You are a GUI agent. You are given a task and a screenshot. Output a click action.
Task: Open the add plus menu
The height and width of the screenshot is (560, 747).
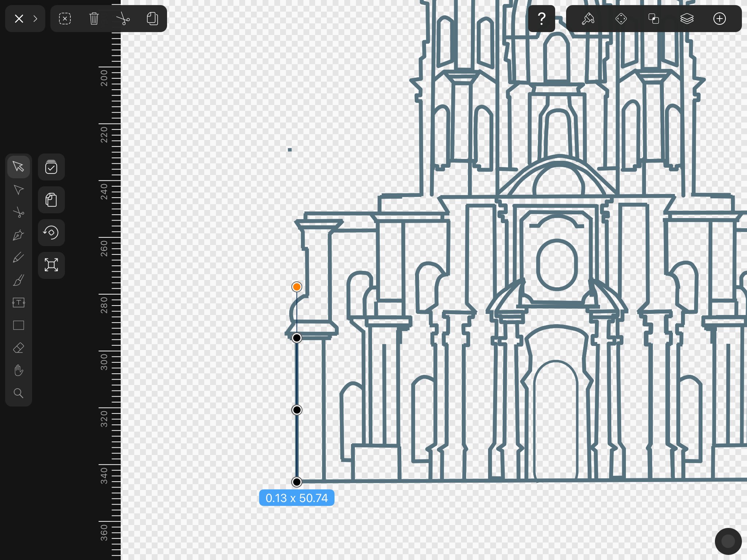coord(720,19)
